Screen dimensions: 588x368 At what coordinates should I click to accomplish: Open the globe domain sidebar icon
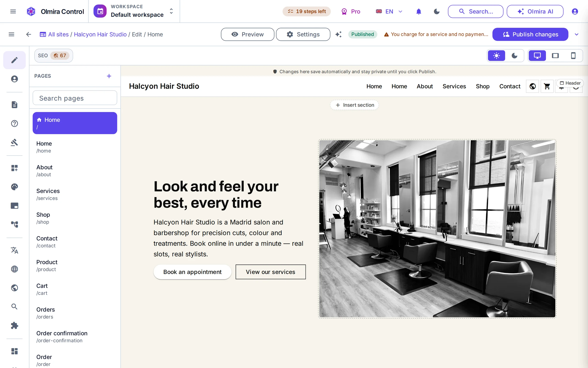click(14, 269)
